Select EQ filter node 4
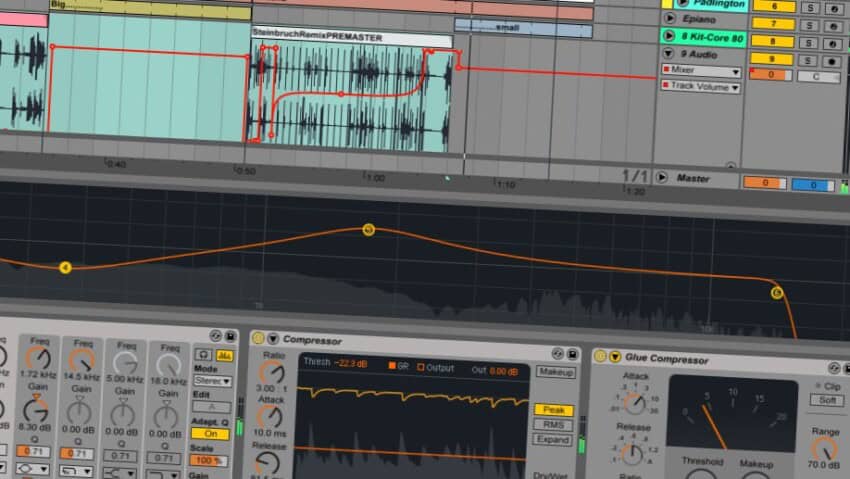 [65, 268]
